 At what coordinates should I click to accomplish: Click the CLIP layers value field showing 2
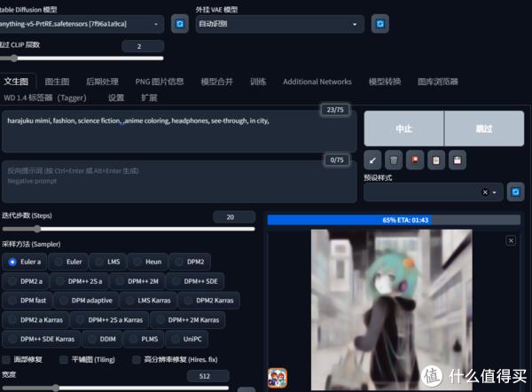click(x=143, y=46)
